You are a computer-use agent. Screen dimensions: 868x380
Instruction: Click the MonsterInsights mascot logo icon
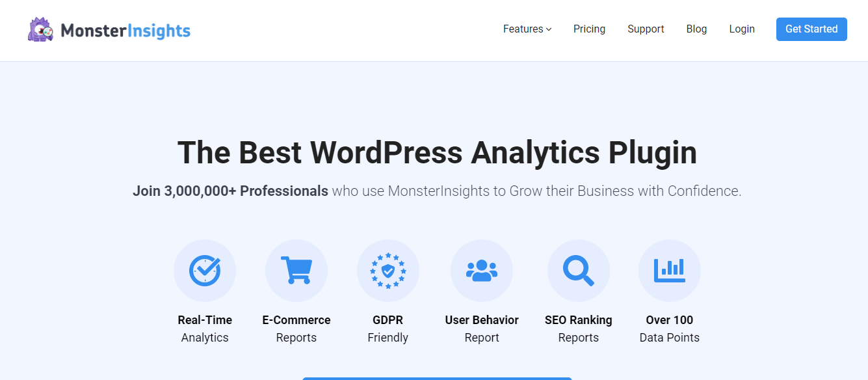click(39, 29)
